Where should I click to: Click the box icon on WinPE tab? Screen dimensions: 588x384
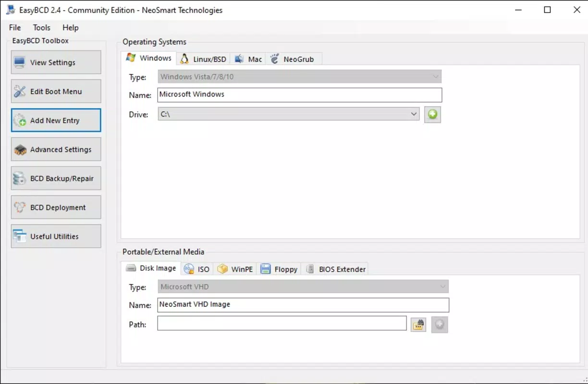tap(222, 269)
